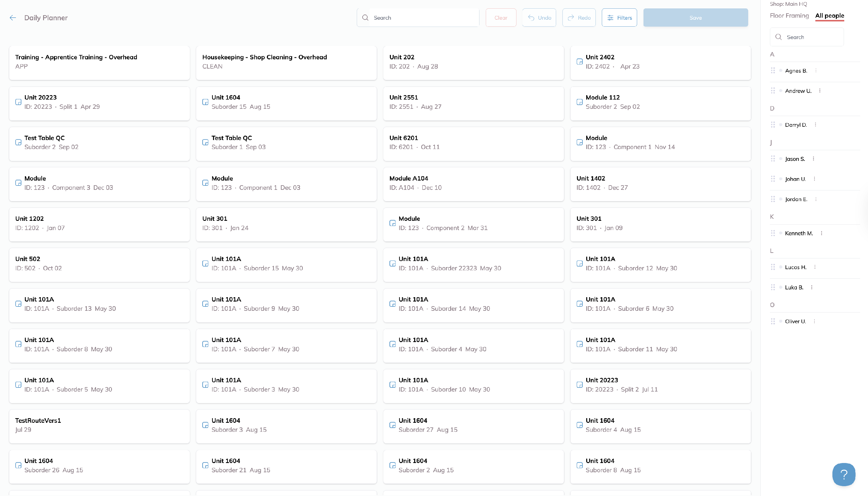Image resolution: width=868 pixels, height=496 pixels.
Task: Click the name Jordan E. in people list
Action: coord(796,199)
